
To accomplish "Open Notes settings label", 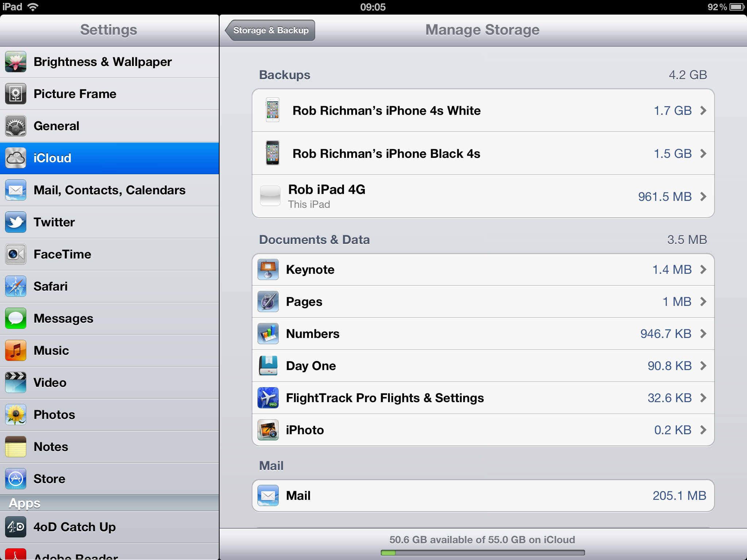I will [51, 447].
